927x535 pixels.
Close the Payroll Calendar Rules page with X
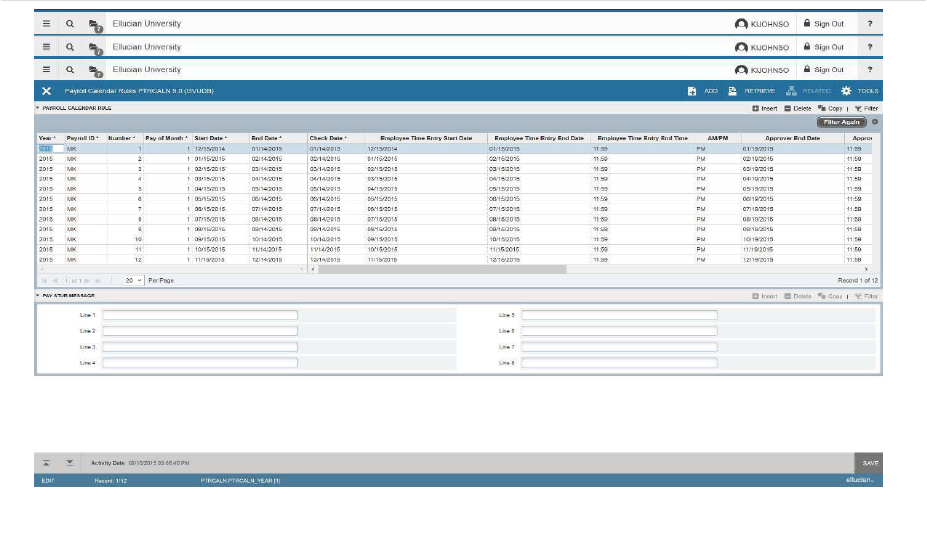[46, 91]
